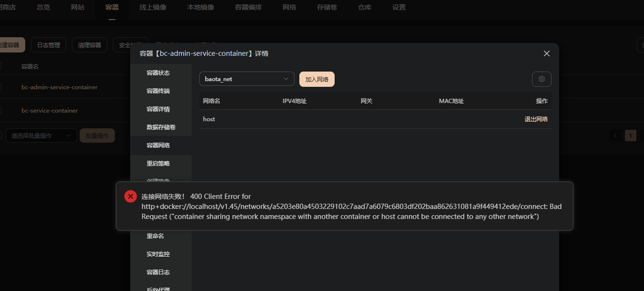This screenshot has width=644, height=291.
Task: Open the network settings gear icon
Action: tap(542, 79)
